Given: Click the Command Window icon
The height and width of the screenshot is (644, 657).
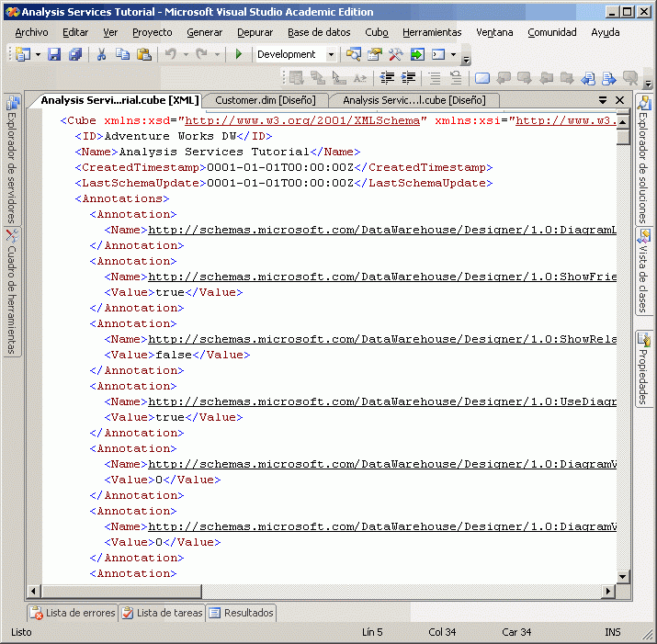Looking at the screenshot, I should [438, 54].
